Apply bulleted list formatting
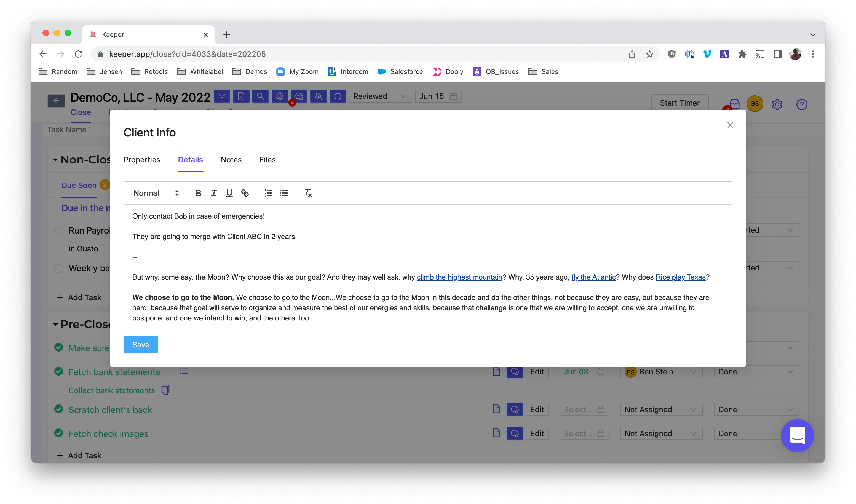856x504 pixels. click(x=284, y=193)
